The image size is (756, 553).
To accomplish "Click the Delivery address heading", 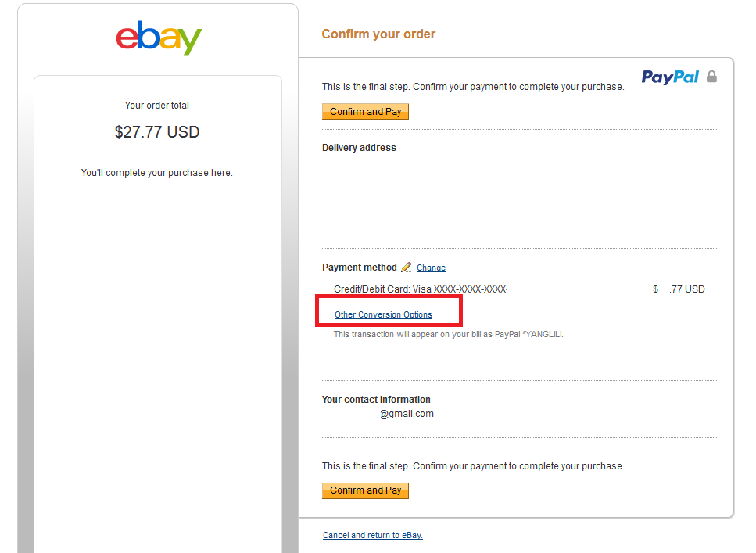I will point(359,148).
